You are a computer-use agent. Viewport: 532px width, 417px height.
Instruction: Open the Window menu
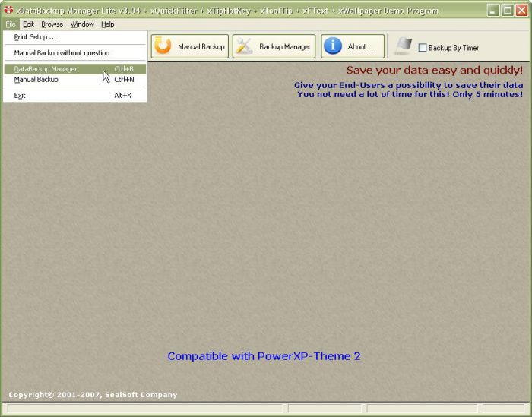[82, 24]
